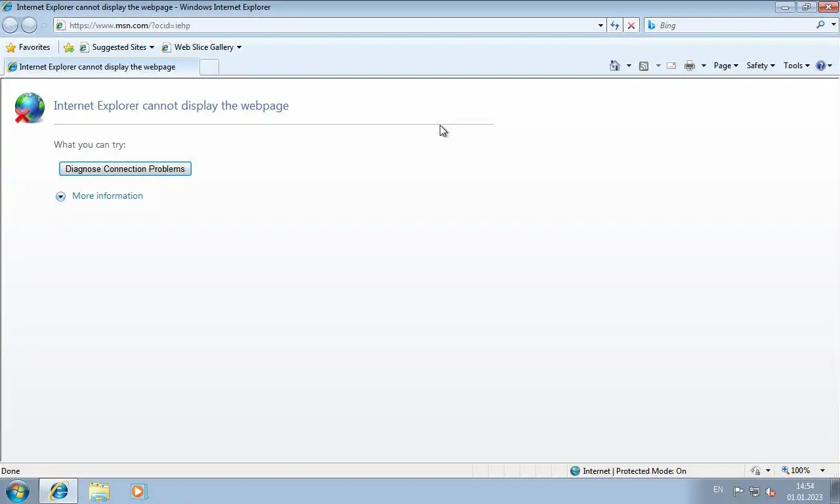Click Internet Protected Mode status zone
The image size is (840, 504).
click(x=628, y=471)
